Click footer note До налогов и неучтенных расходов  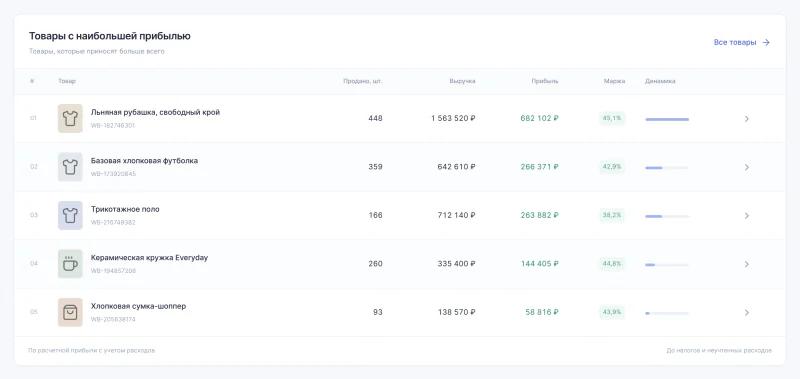pos(719,351)
